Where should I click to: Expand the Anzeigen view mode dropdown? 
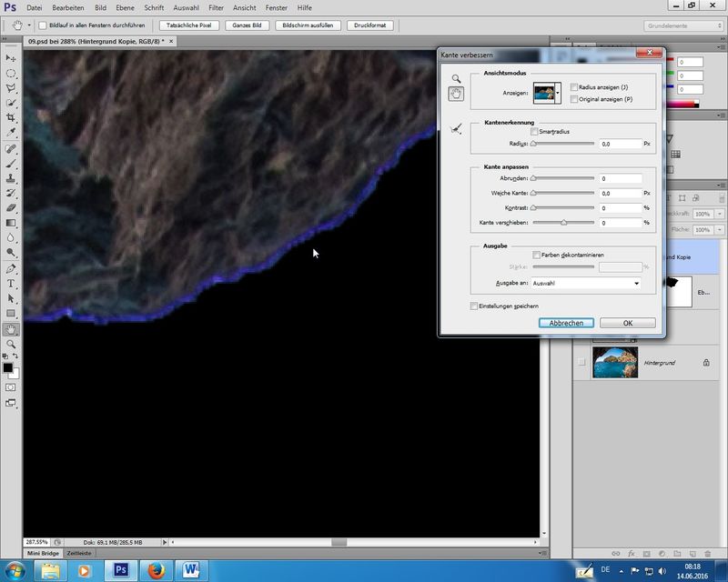tap(558, 93)
